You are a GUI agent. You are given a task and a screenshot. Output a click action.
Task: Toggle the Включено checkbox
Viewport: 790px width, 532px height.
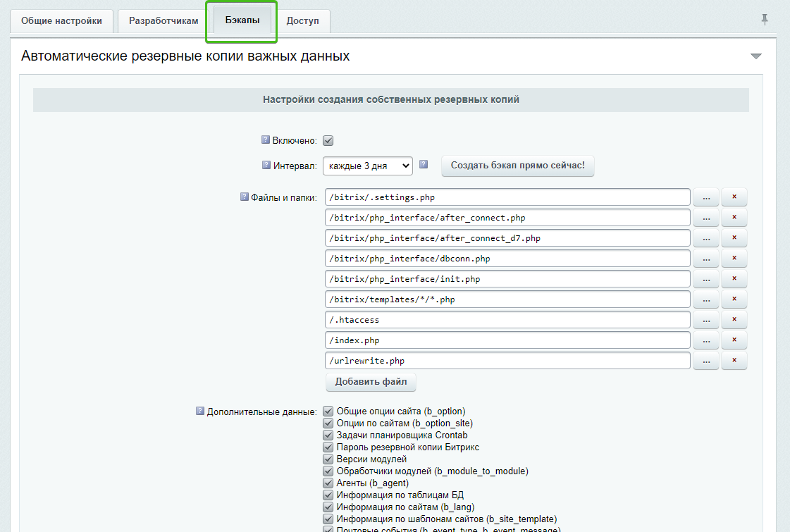pyautogui.click(x=328, y=141)
